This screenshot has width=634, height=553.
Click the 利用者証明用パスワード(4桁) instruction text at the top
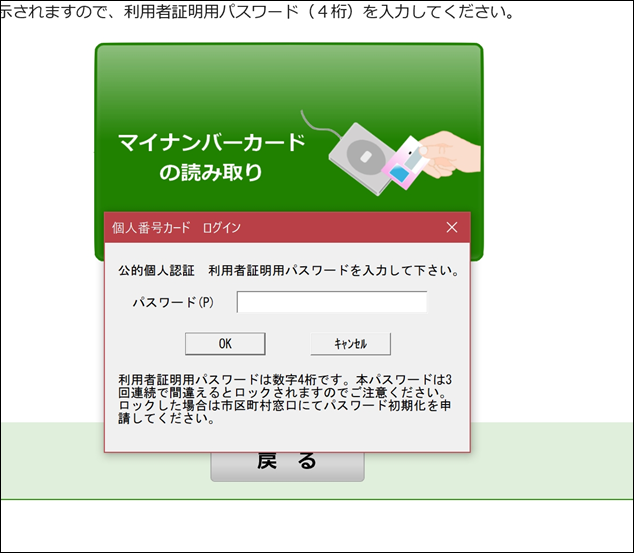pos(257,11)
